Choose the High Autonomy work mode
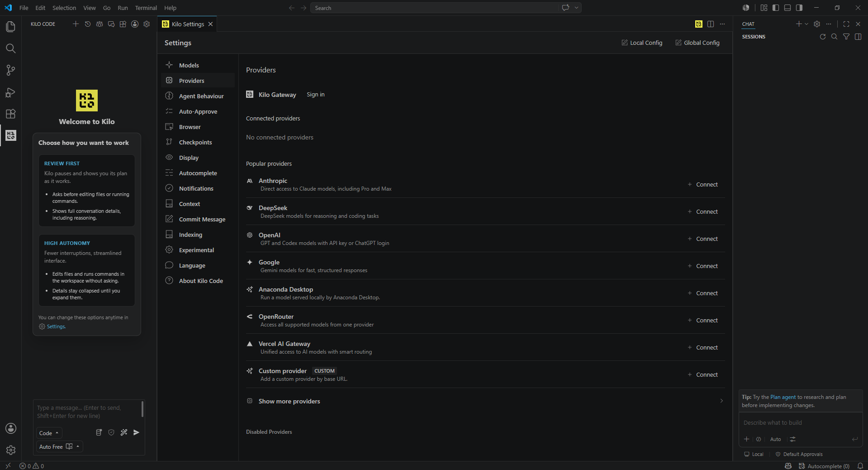The width and height of the screenshot is (868, 470). coord(87,270)
